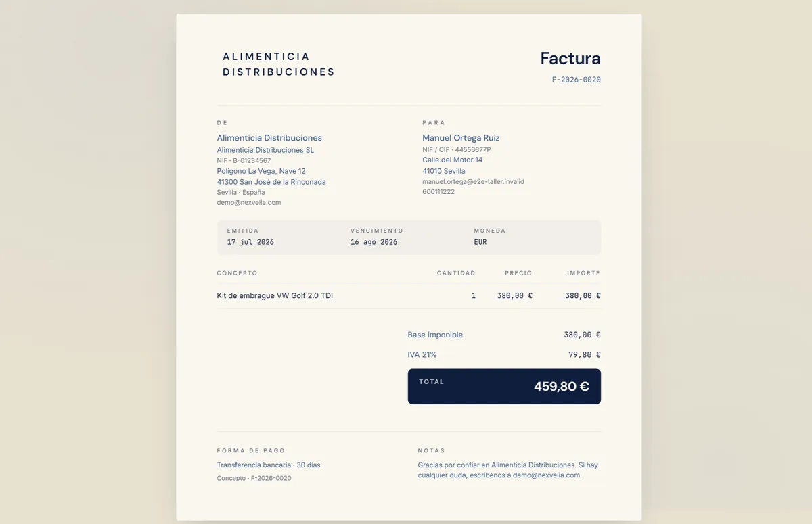
Task: Click sender name Alimenticia Distribuciones
Action: pyautogui.click(x=269, y=138)
